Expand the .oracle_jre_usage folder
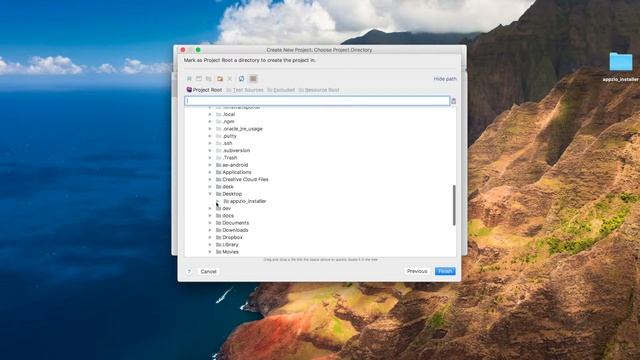This screenshot has height=360, width=640. 210,129
